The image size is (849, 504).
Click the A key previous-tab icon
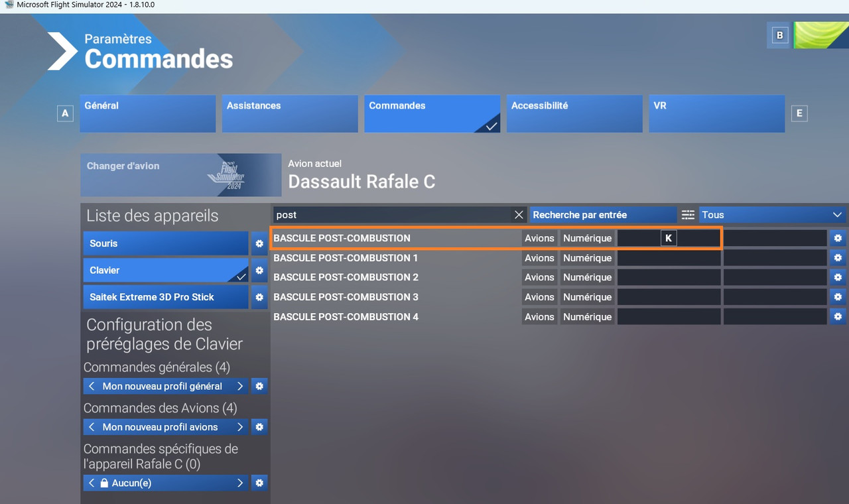(65, 113)
